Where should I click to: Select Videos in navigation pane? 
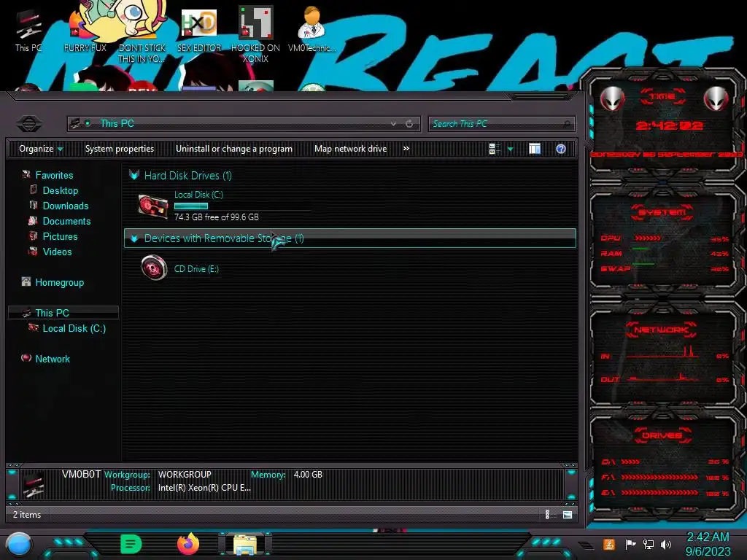(57, 252)
